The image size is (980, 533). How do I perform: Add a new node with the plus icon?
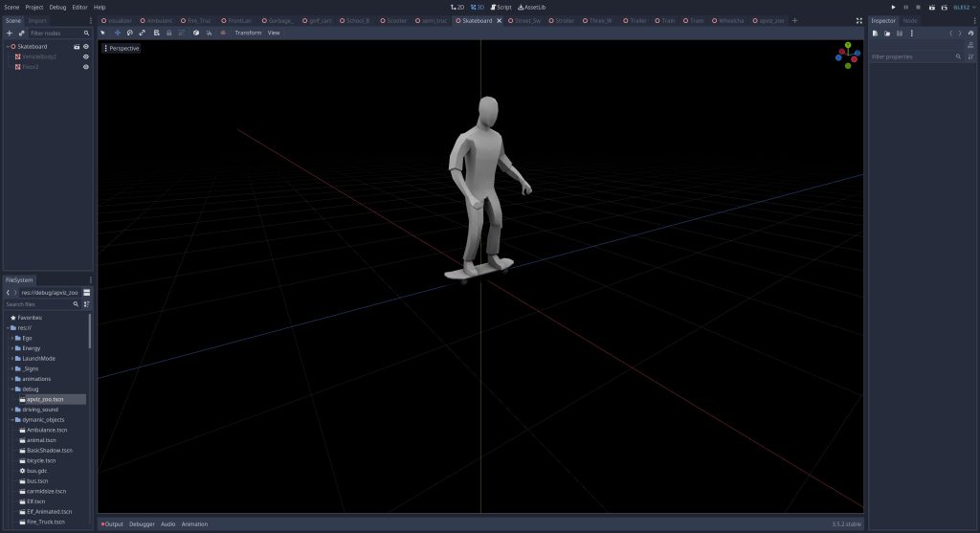(10, 33)
